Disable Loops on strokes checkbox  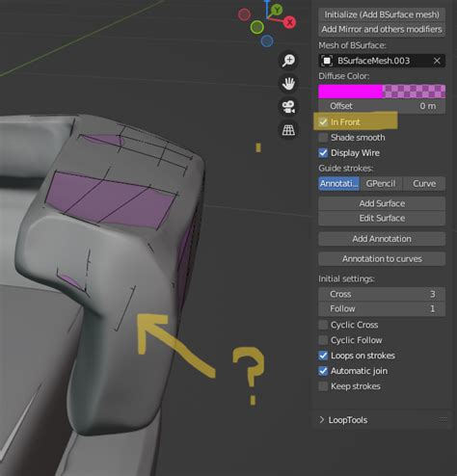tap(323, 356)
